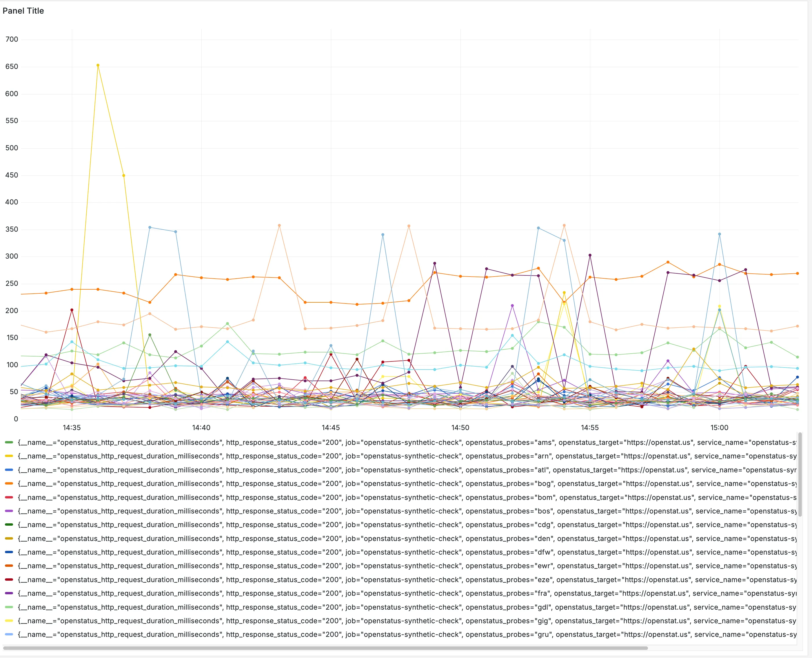Screen dimensions: 812x658
Task: Click the 650ms yellow peak data point
Action: (99, 65)
